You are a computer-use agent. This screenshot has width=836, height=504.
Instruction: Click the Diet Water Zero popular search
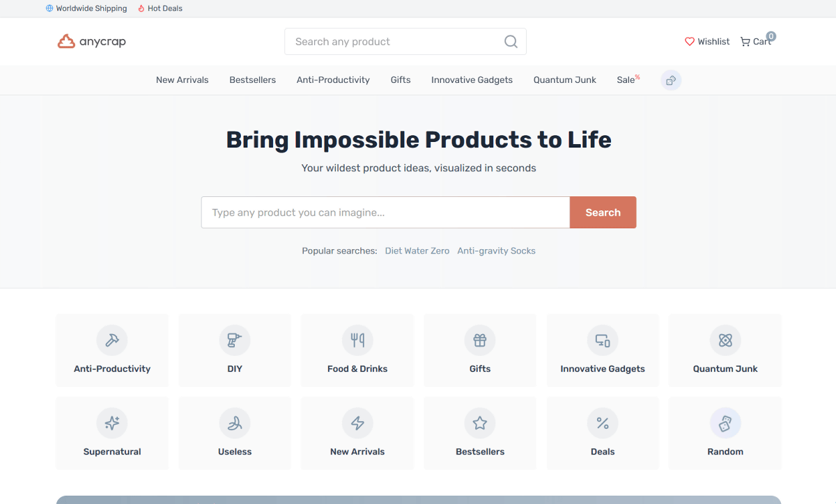coord(417,251)
